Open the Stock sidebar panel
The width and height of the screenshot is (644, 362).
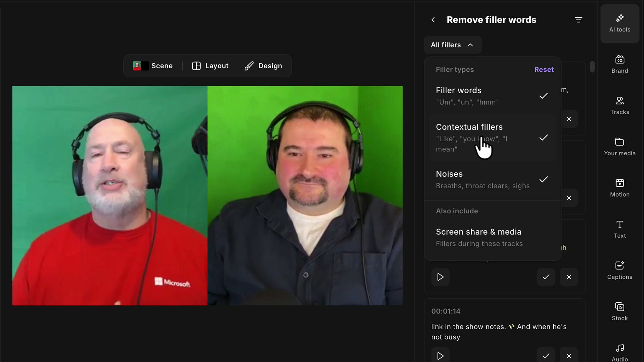click(x=620, y=311)
